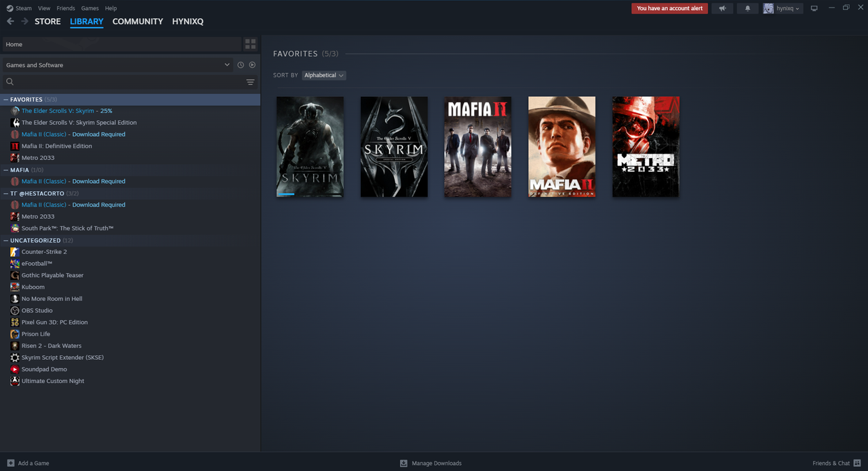The height and width of the screenshot is (471, 868).
Task: Open Metro 2033 cover art
Action: [646, 146]
